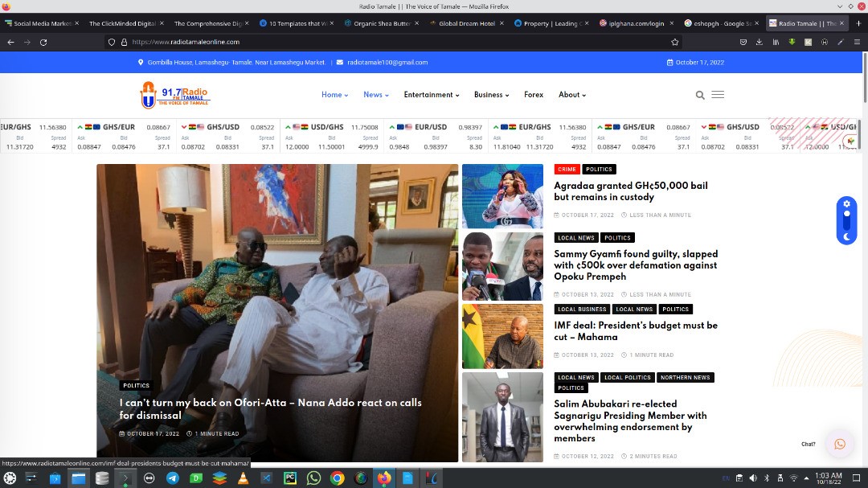The height and width of the screenshot is (488, 868).
Task: Bookmark this page with the star icon
Action: (x=675, y=42)
